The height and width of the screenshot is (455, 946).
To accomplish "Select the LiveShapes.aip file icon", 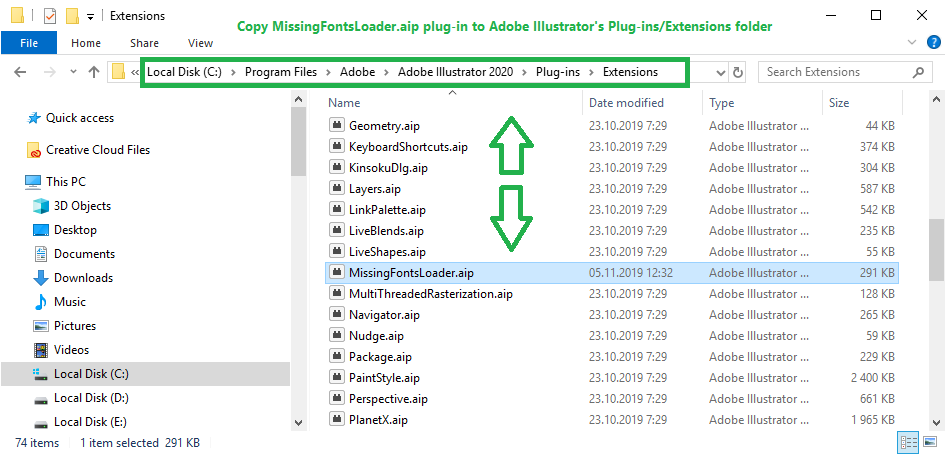I will (x=336, y=251).
